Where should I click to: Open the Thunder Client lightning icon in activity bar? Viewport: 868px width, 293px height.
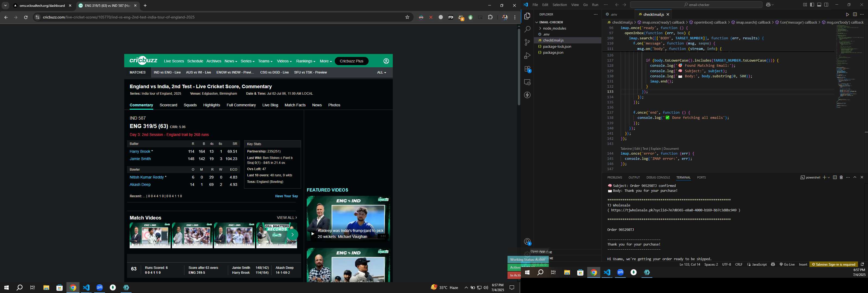point(527,95)
